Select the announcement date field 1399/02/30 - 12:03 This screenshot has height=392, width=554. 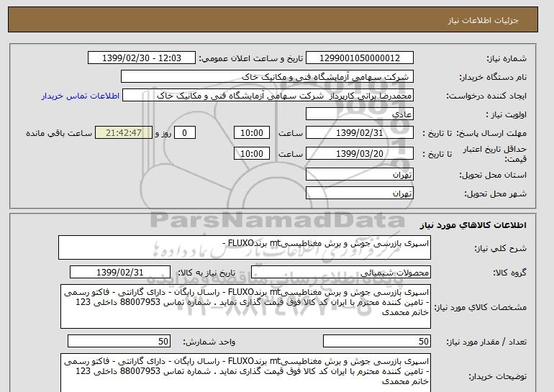[x=141, y=58]
